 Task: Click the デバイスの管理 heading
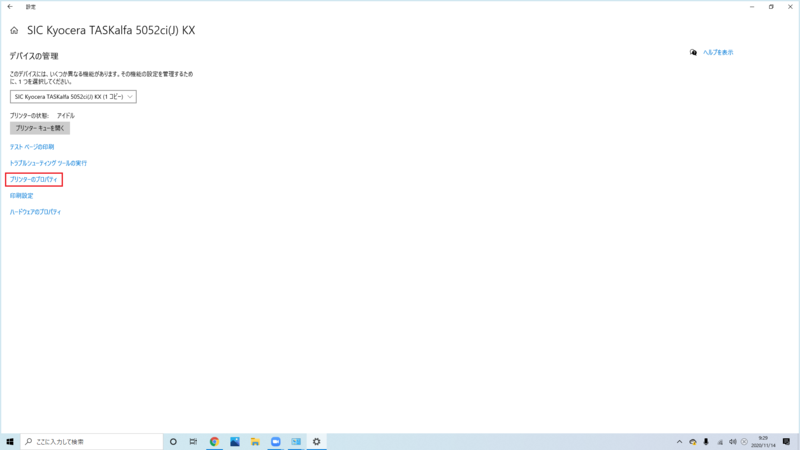(x=34, y=56)
